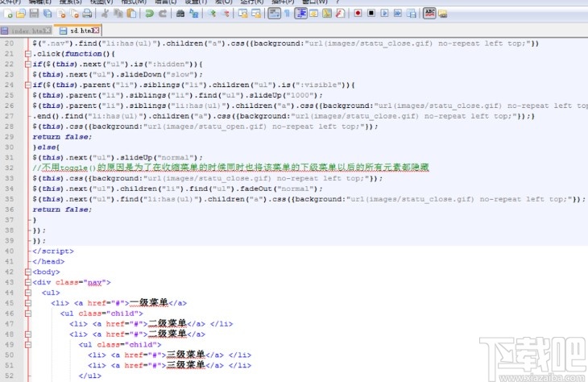The width and height of the screenshot is (588, 382).
Task: Open Replace dialog icon
Action: pos(194,14)
